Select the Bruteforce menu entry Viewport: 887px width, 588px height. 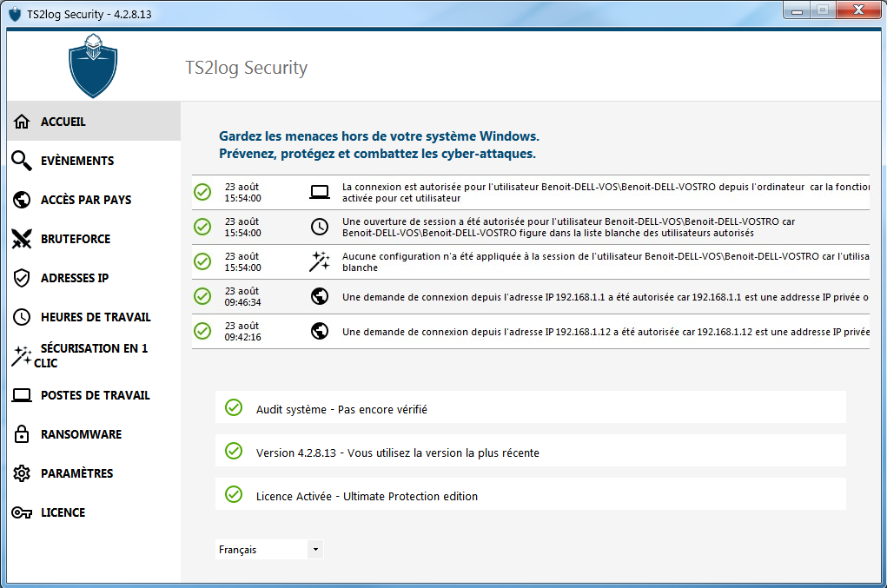[94, 239]
